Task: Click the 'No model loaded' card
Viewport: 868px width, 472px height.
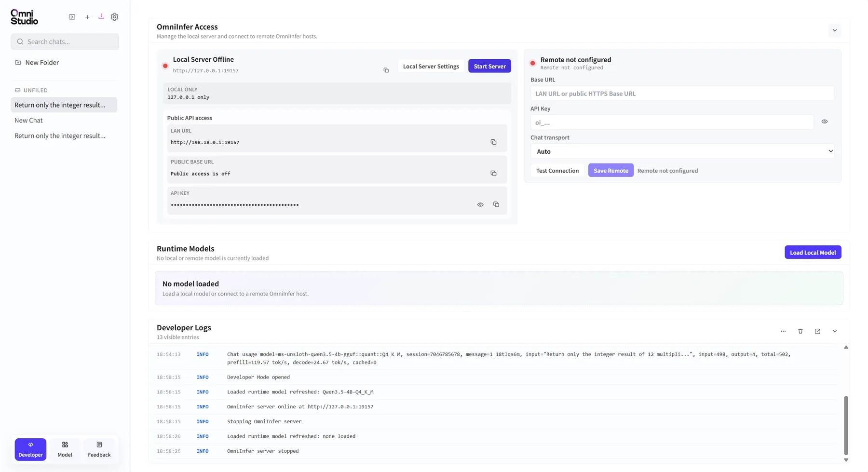Action: coord(499,288)
